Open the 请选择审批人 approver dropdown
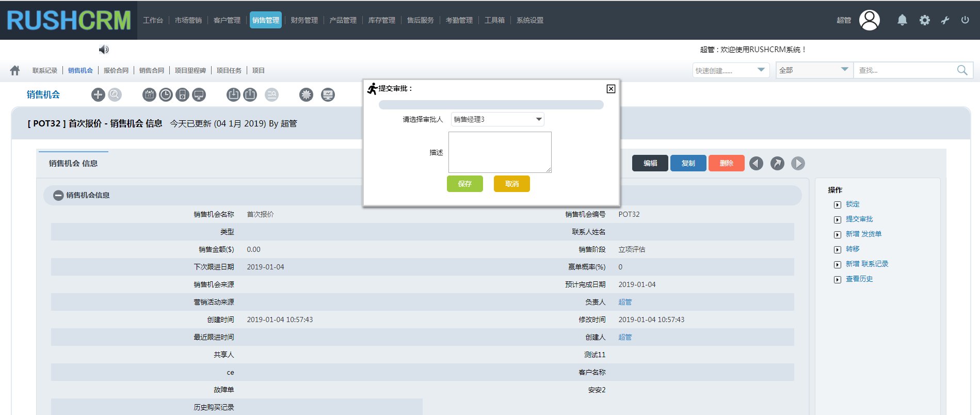Image resolution: width=980 pixels, height=415 pixels. (x=497, y=119)
